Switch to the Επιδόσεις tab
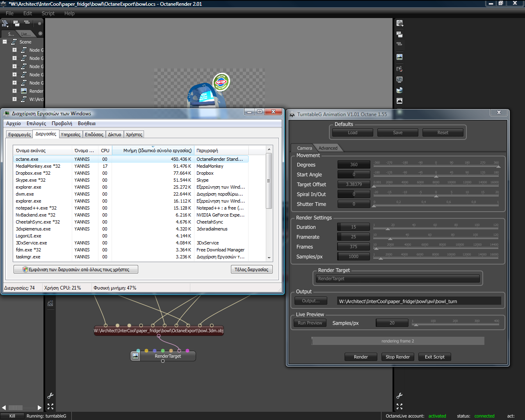525x420 pixels. [x=94, y=135]
